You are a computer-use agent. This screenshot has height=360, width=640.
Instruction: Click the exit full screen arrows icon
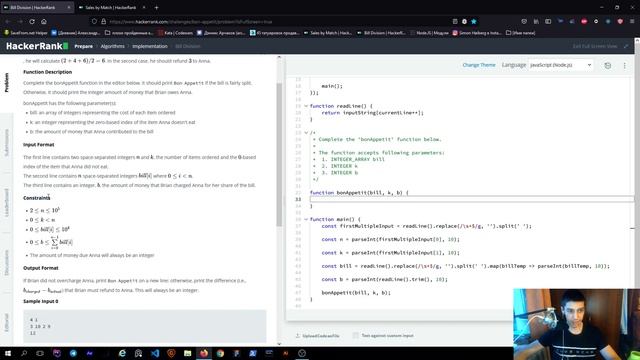626,46
